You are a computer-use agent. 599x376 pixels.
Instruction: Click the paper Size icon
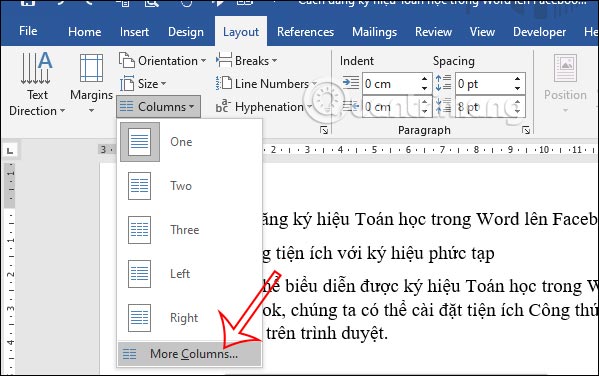coord(127,84)
